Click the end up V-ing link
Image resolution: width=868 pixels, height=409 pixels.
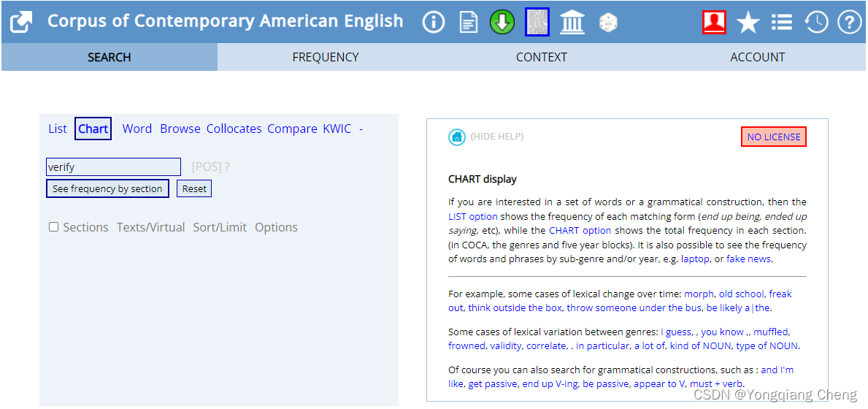[548, 384]
